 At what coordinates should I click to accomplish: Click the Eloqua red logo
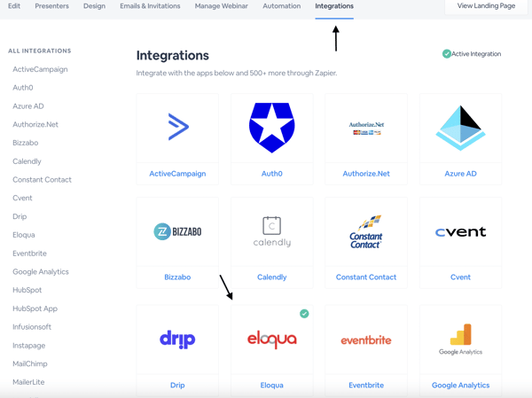272,340
